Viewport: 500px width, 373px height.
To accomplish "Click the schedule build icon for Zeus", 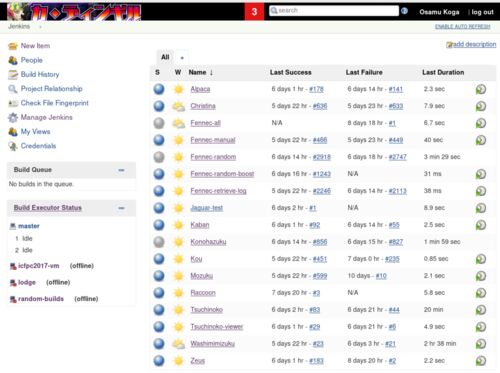I will (480, 360).
